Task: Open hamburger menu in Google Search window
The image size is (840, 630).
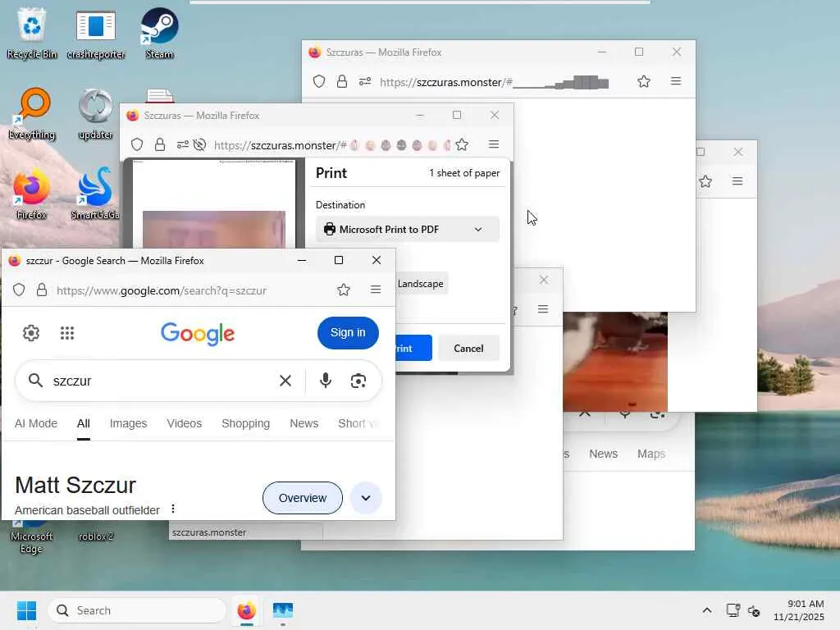Action: 376,290
